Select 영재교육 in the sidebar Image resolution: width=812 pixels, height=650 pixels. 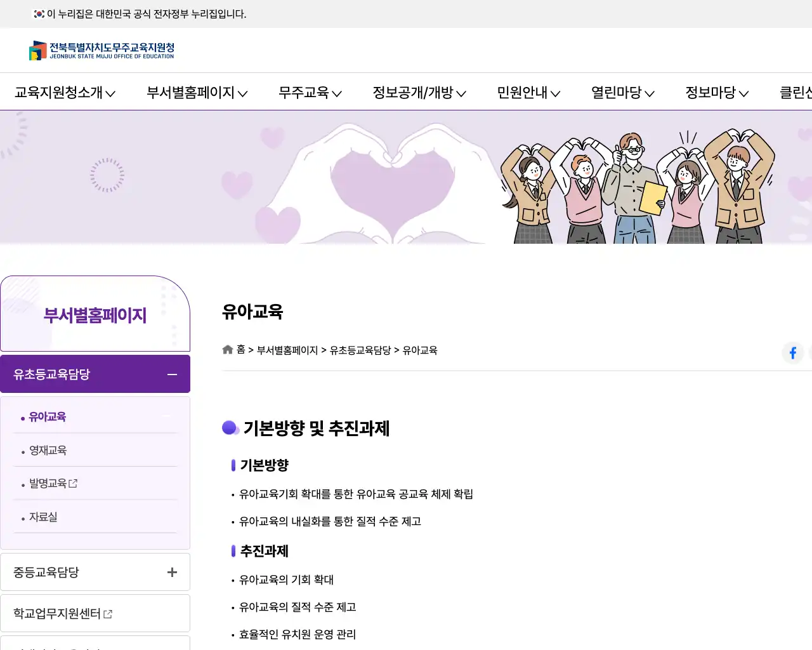pyautogui.click(x=47, y=450)
